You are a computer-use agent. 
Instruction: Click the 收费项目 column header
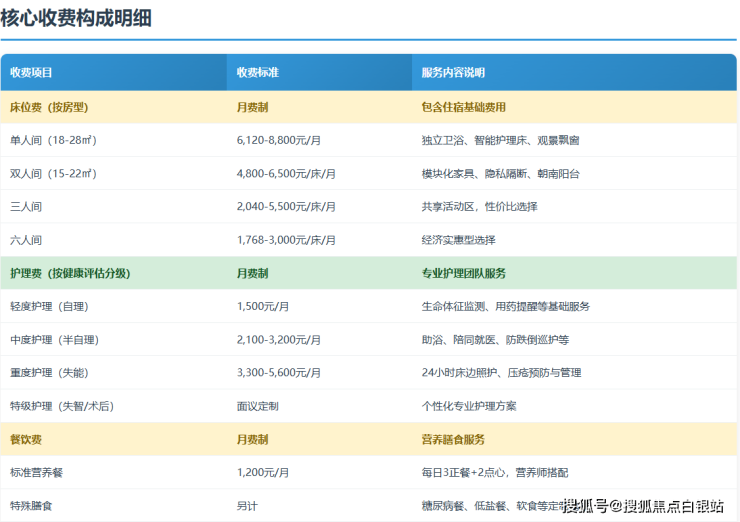(x=31, y=73)
